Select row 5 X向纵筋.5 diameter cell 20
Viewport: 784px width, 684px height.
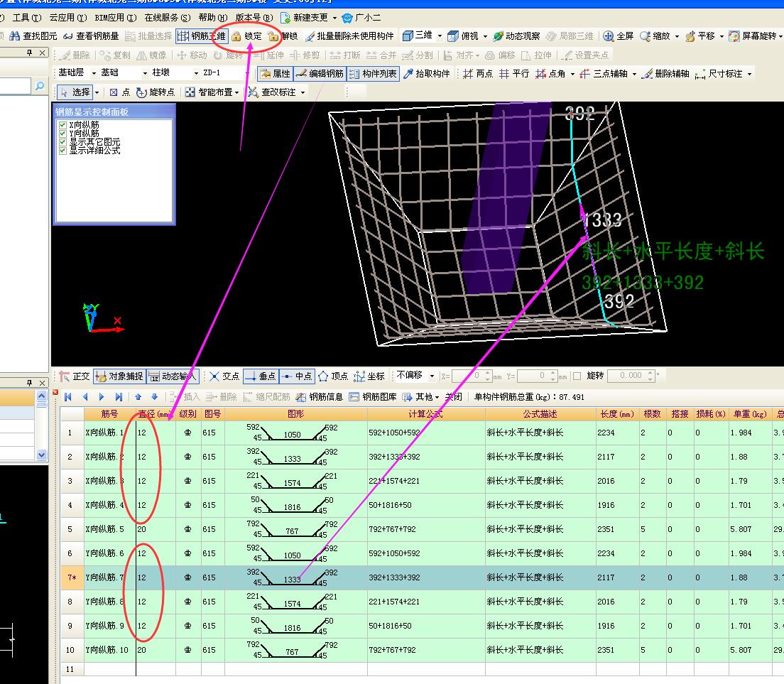(156, 529)
